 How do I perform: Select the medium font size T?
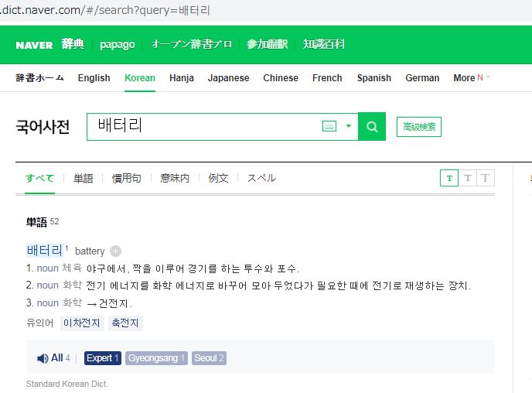click(x=467, y=178)
